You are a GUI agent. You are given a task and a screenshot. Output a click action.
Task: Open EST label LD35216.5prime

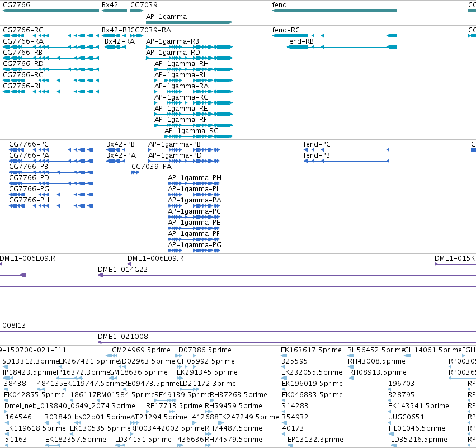click(420, 440)
